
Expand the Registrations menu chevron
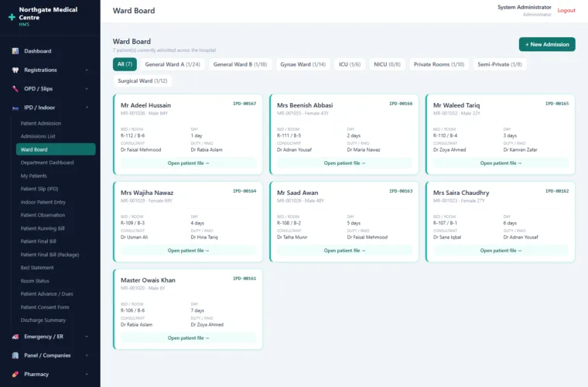coord(87,70)
